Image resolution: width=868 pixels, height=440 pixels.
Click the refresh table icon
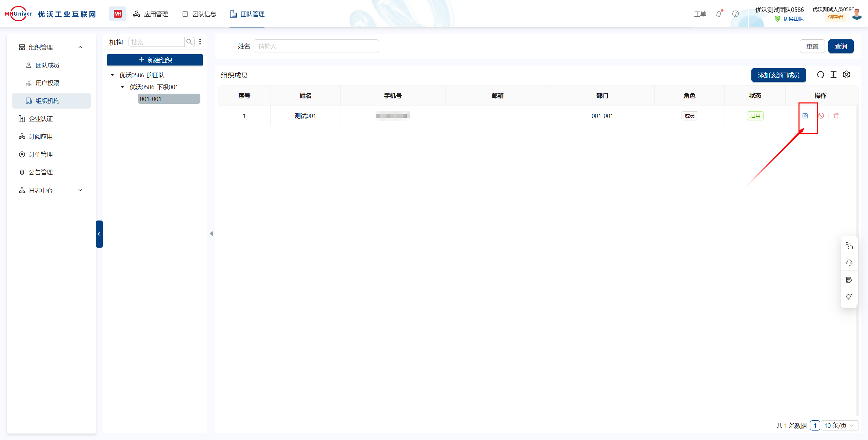tap(821, 75)
